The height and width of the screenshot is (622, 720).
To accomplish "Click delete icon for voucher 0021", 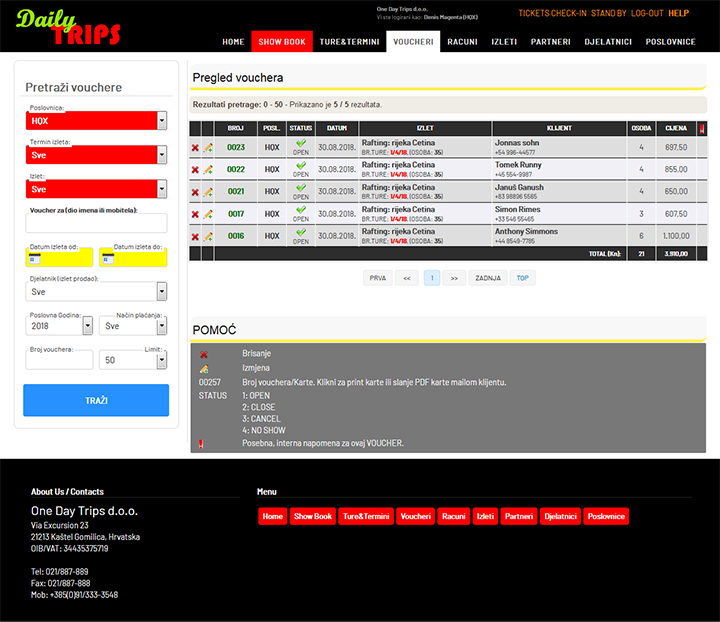I will tap(195, 192).
